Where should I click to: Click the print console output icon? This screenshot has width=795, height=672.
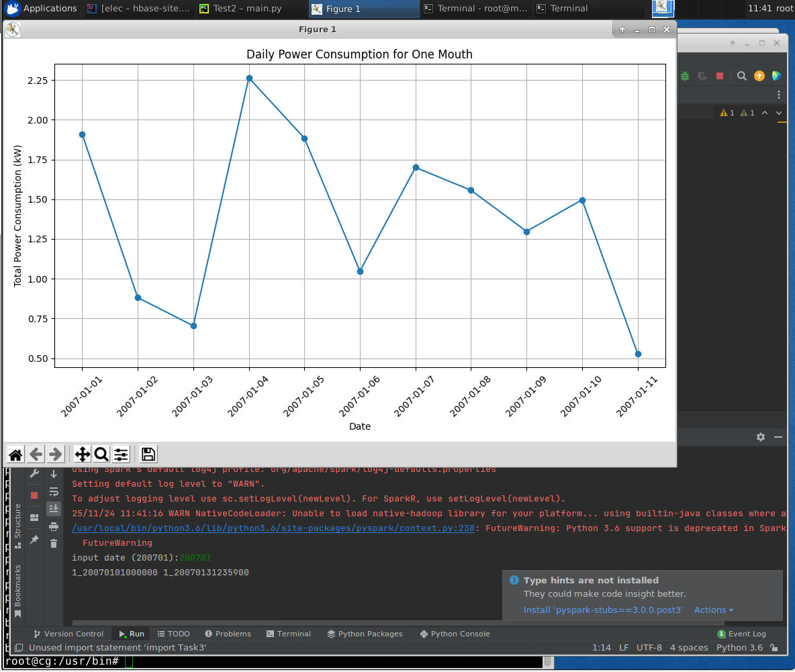pos(54,526)
